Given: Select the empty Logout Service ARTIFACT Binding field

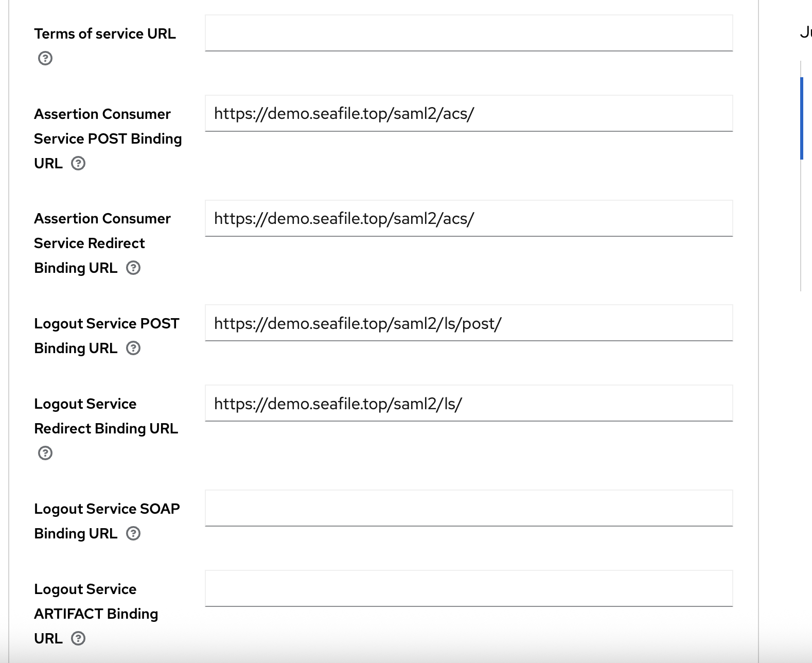Looking at the screenshot, I should 468,589.
